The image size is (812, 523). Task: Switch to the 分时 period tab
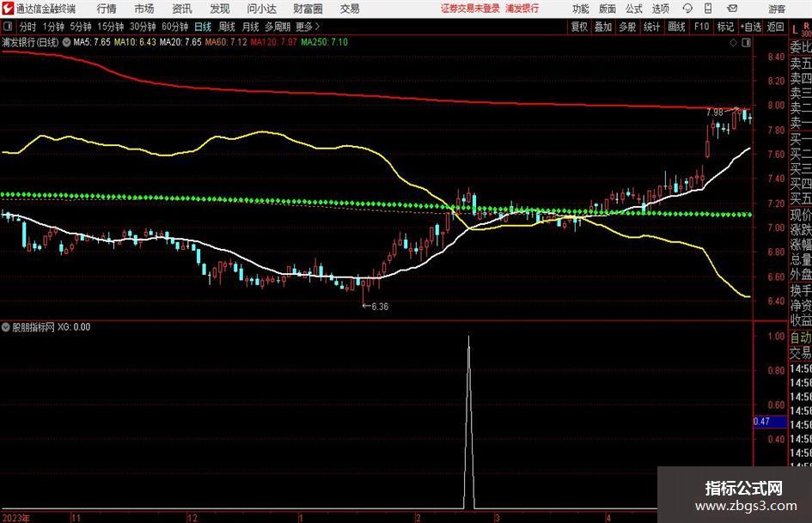[27, 27]
